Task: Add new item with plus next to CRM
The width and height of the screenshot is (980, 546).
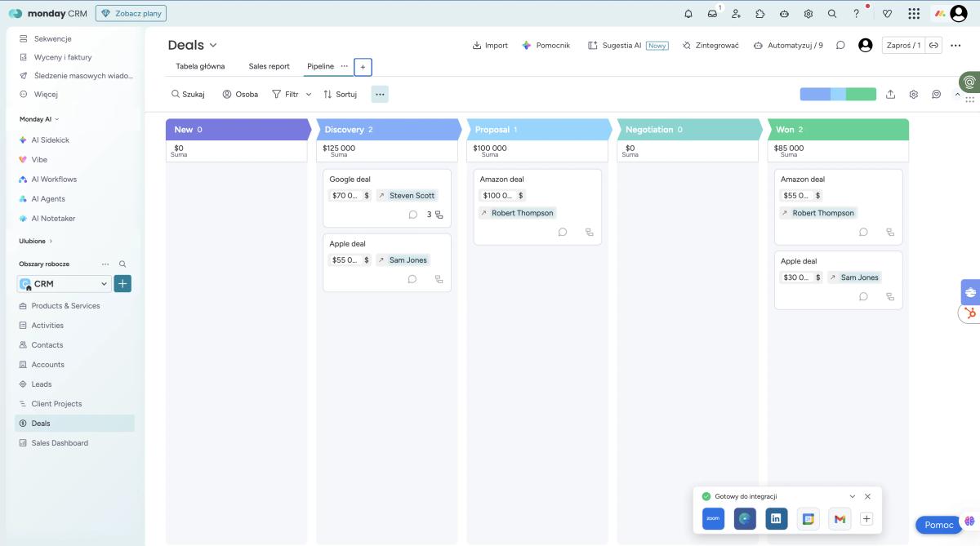Action: pos(122,284)
